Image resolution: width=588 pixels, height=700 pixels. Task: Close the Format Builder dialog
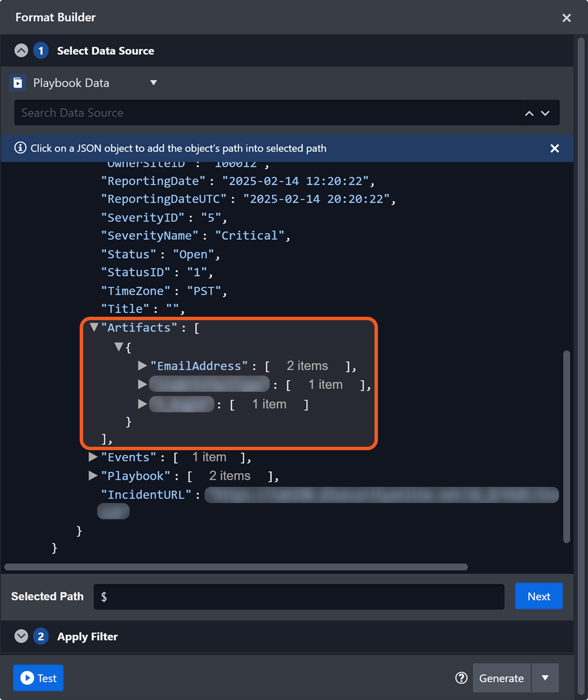[566, 18]
